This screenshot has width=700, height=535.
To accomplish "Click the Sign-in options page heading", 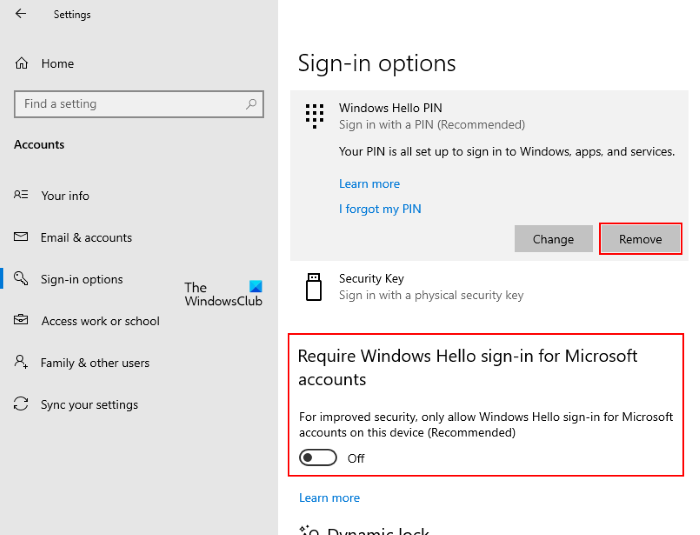I will click(377, 63).
